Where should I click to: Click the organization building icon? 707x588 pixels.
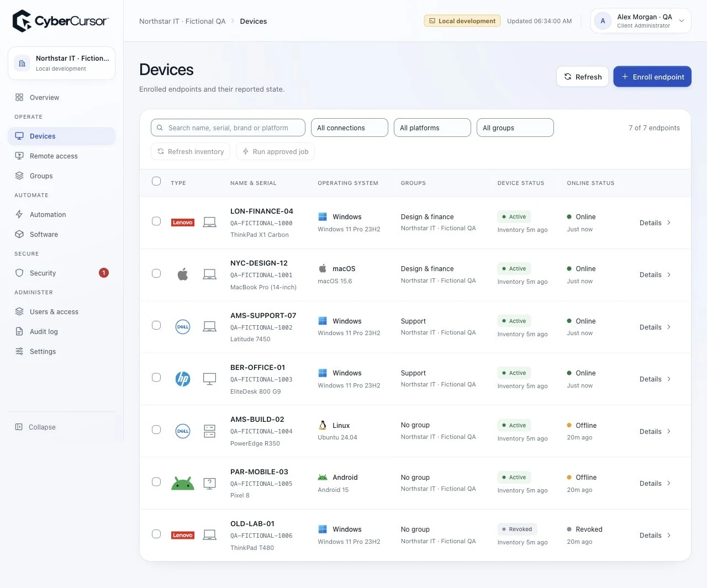coord(22,63)
